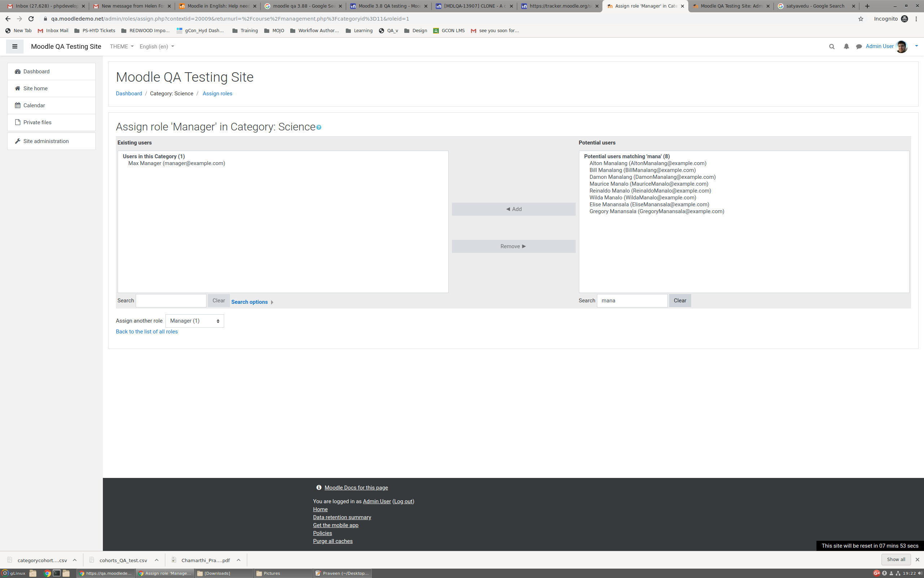Screen dimensions: 924x578
Task: Open Data retention summary footer link
Action: 342,517
